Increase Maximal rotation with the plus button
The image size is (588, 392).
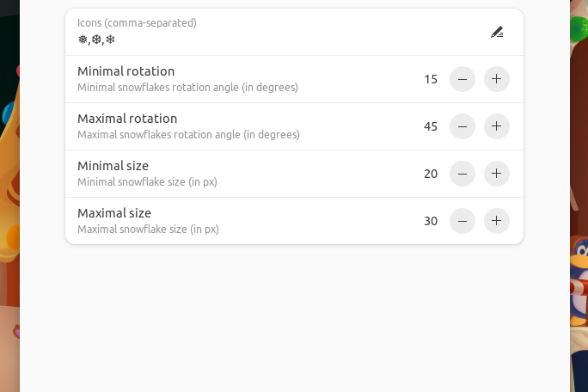[x=497, y=126]
